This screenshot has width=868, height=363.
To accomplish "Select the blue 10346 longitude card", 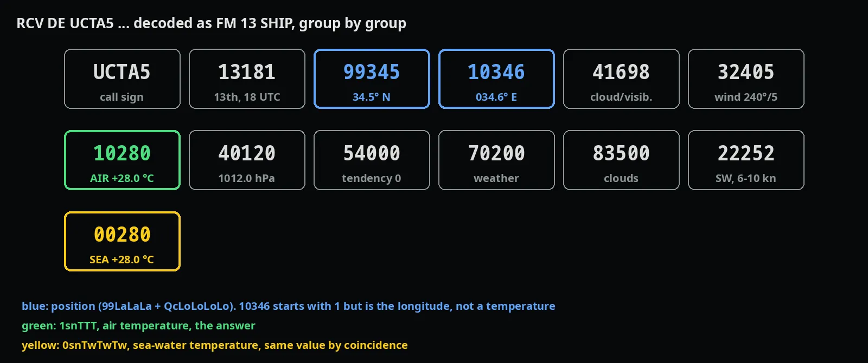I will pyautogui.click(x=496, y=79).
